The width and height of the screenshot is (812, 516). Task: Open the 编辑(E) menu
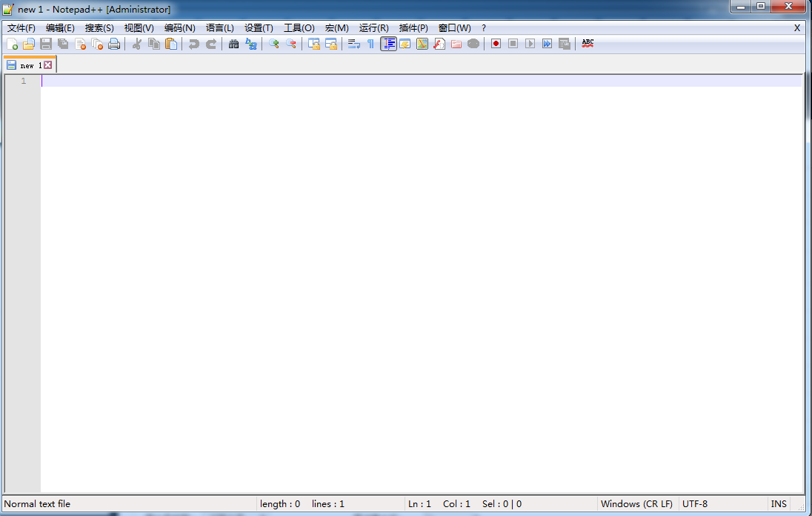(x=60, y=28)
